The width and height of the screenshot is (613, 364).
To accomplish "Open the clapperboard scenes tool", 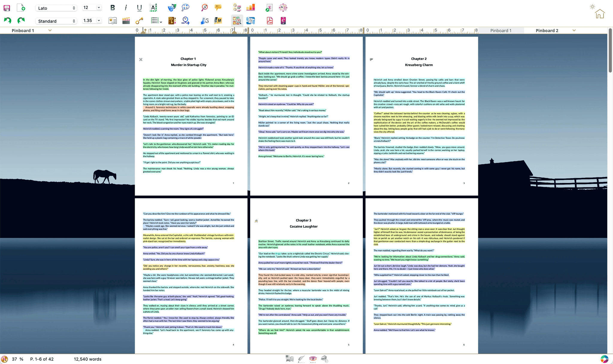I will pos(126,21).
